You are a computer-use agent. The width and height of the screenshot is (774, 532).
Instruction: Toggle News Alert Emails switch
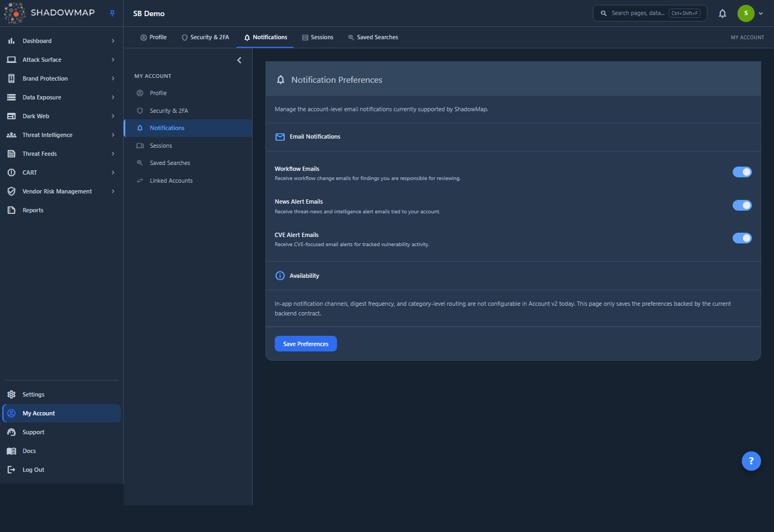(742, 205)
